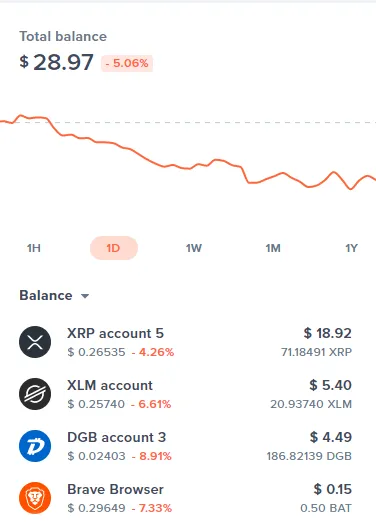
Task: Click the -5.06% change badge
Action: (x=127, y=63)
